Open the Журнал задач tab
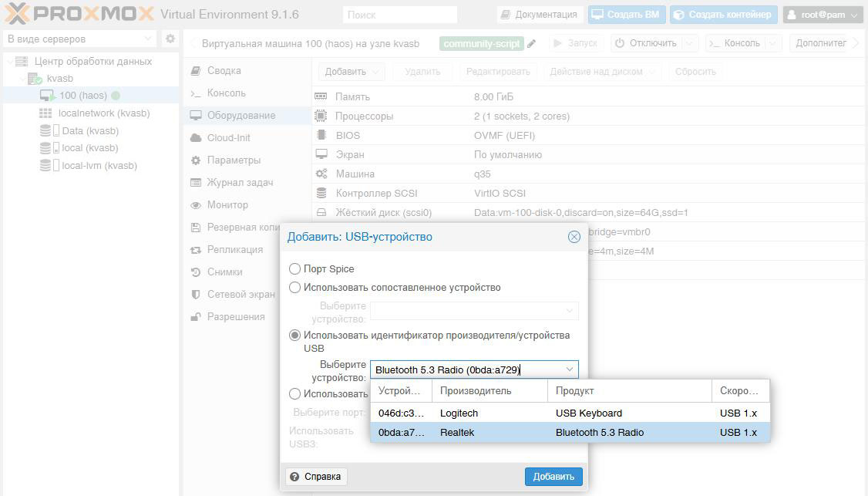868x496 pixels. pyautogui.click(x=247, y=182)
